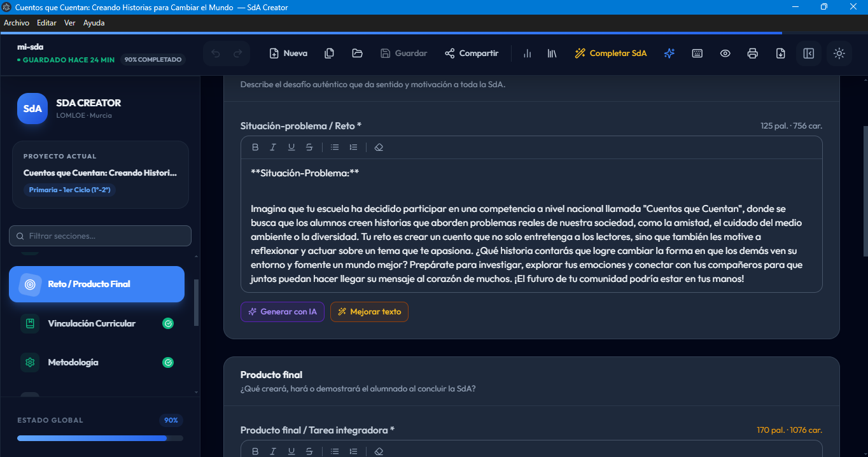This screenshot has width=868, height=457.
Task: Toggle italic in Situación-problema editor
Action: tap(273, 147)
